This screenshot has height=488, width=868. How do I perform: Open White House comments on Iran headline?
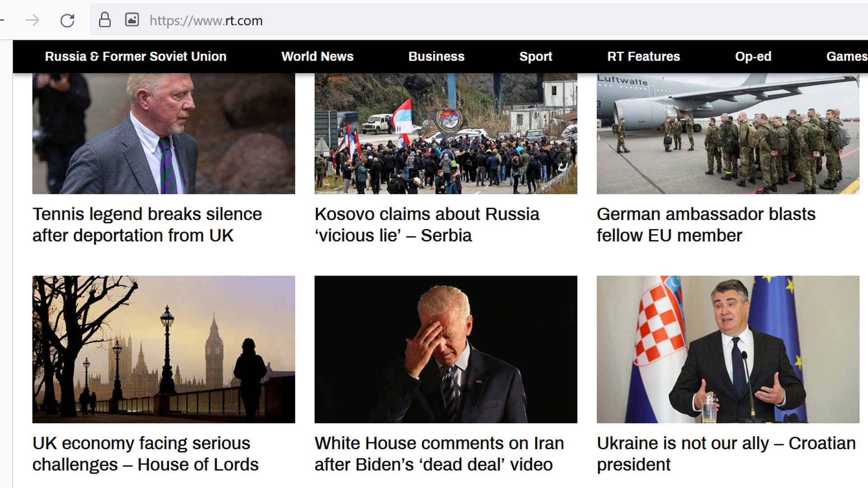[x=439, y=454]
